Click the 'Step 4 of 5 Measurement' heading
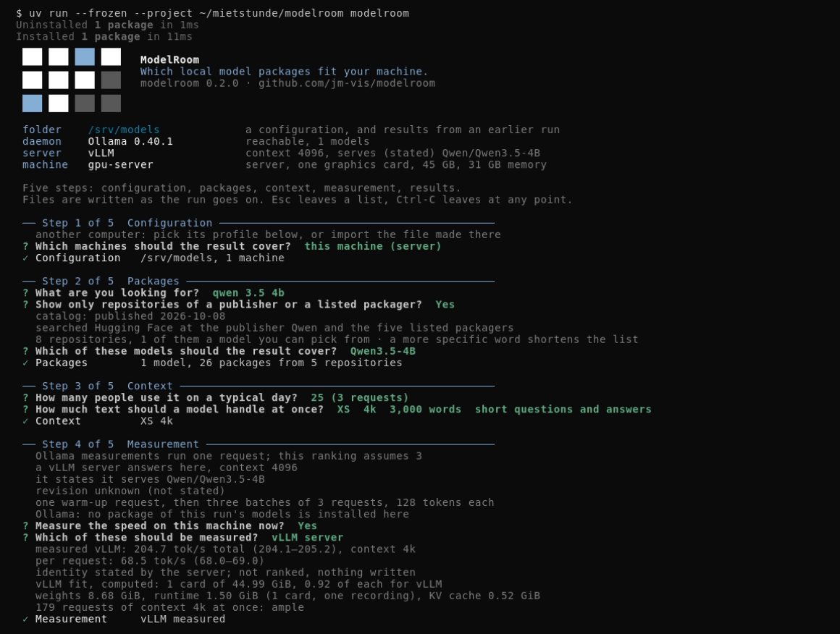Screen dimensions: 840x634 tap(120, 444)
